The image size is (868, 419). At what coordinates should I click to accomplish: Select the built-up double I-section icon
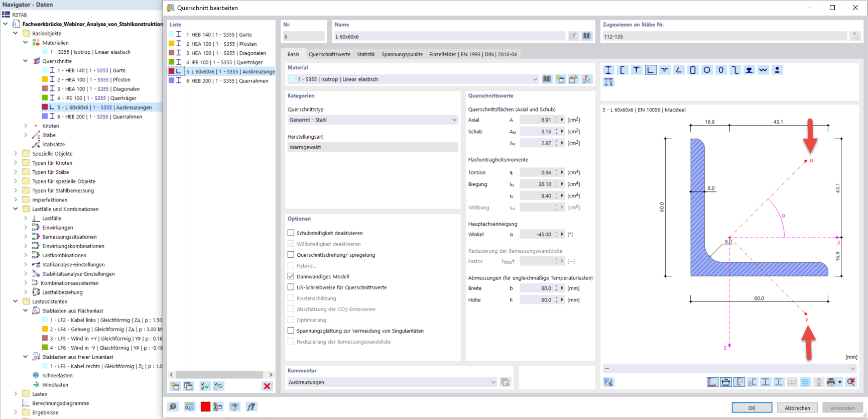[608, 82]
